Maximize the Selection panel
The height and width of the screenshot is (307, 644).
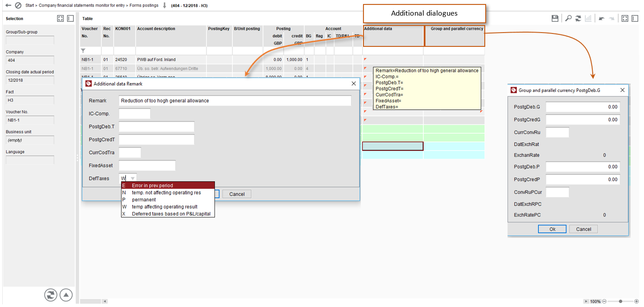pos(61,18)
